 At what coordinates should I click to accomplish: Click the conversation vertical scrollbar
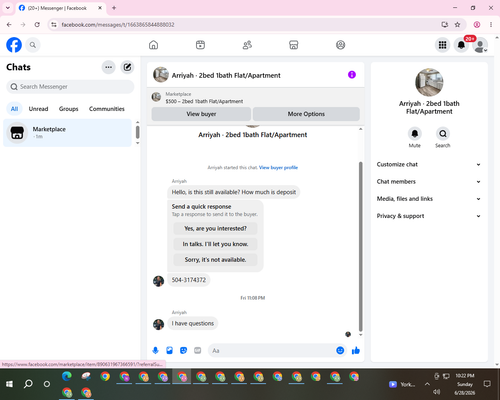pyautogui.click(x=360, y=247)
